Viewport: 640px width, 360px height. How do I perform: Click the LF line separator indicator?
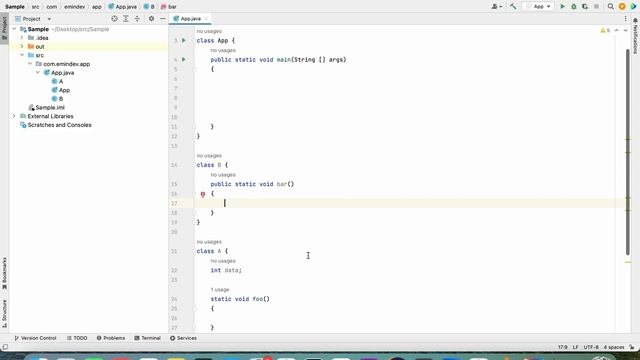[575, 347]
